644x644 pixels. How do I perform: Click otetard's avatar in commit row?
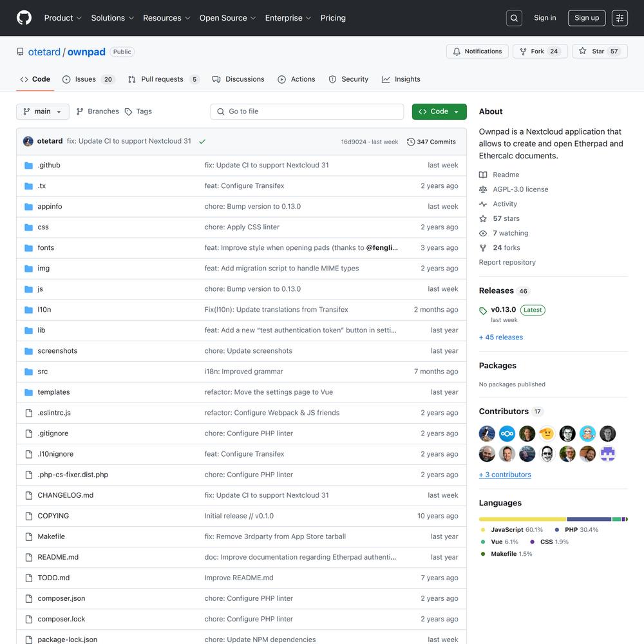[28, 141]
